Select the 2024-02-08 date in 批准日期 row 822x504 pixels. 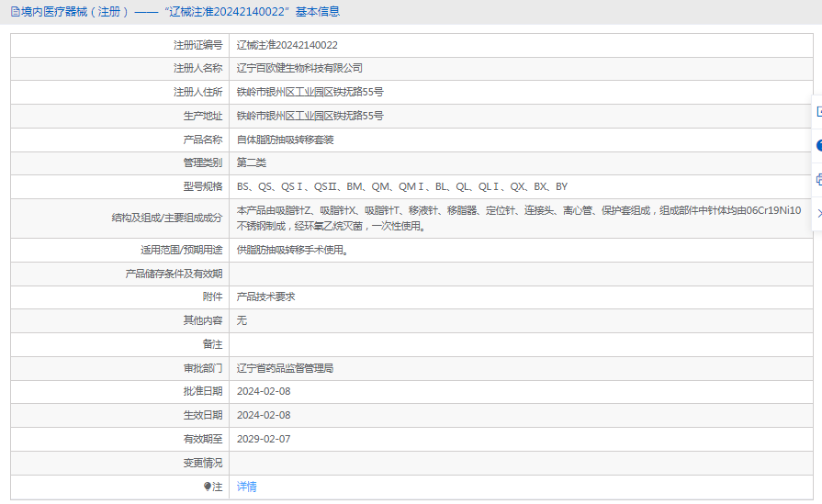(264, 391)
